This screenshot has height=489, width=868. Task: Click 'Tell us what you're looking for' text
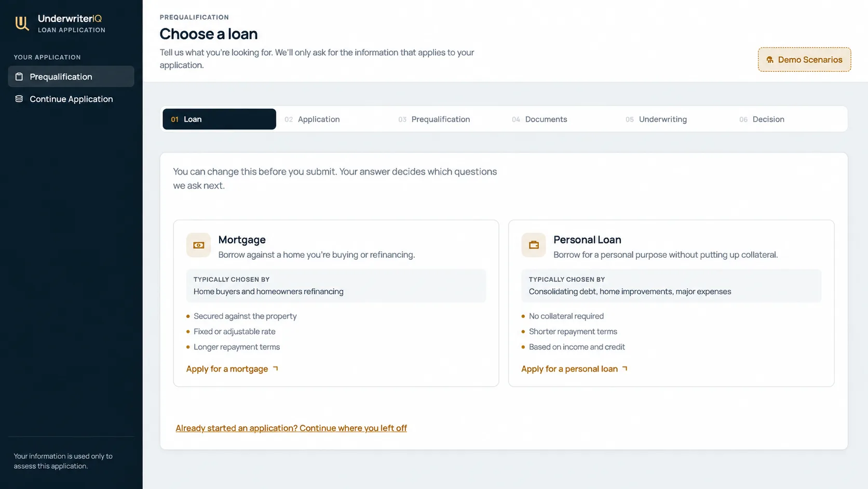click(x=317, y=59)
